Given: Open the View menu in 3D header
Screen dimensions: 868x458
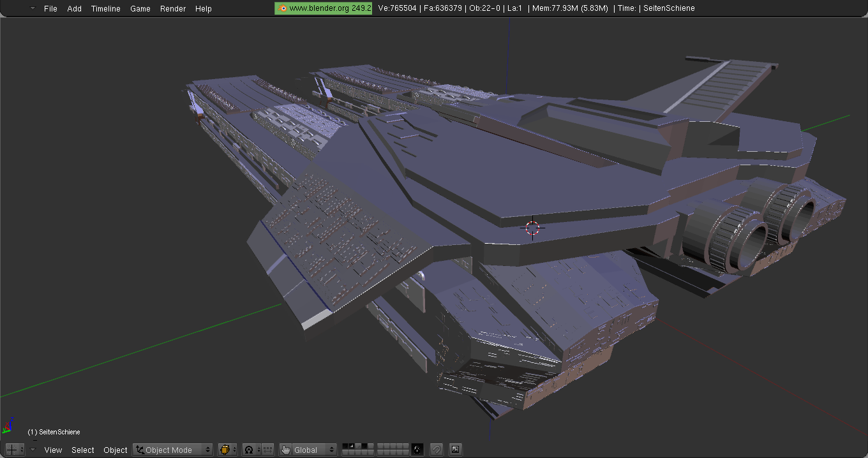Looking at the screenshot, I should pos(53,450).
